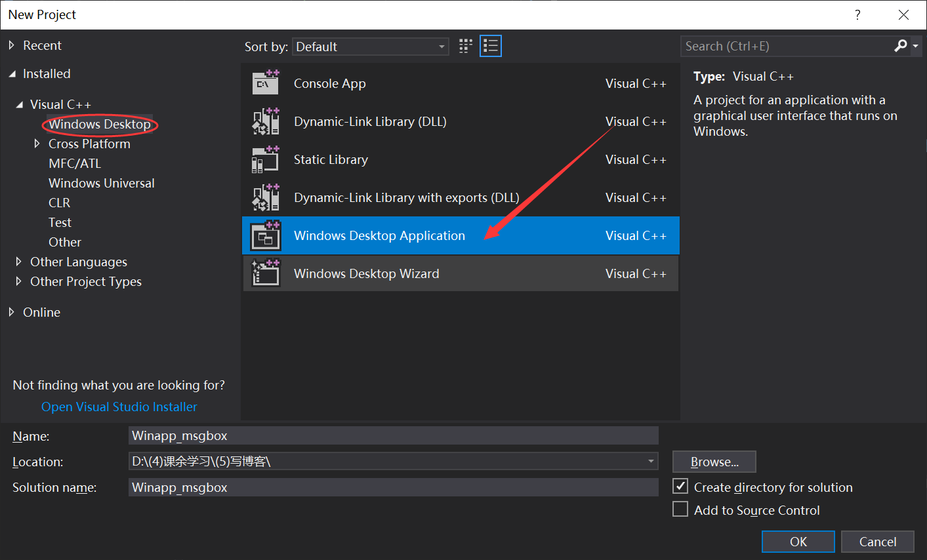Select MFC/ATL category
The width and height of the screenshot is (927, 560).
75,163
